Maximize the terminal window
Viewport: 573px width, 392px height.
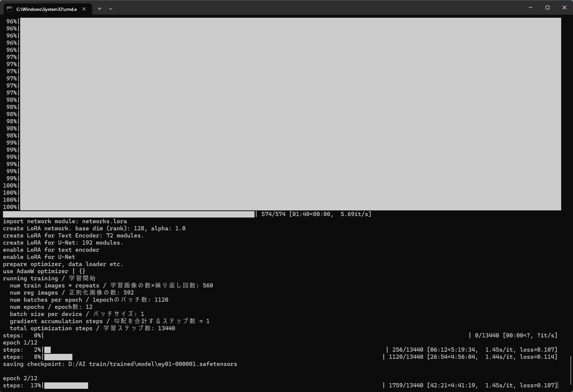tap(547, 8)
